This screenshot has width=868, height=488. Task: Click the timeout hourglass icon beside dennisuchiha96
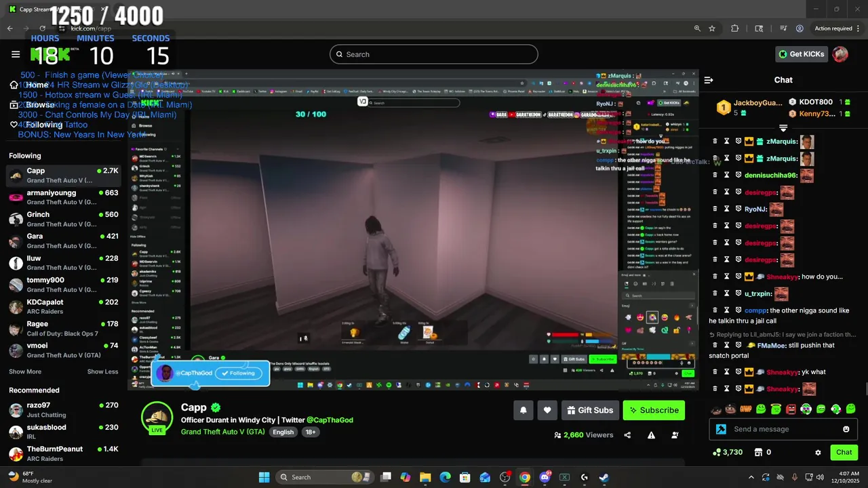point(726,176)
